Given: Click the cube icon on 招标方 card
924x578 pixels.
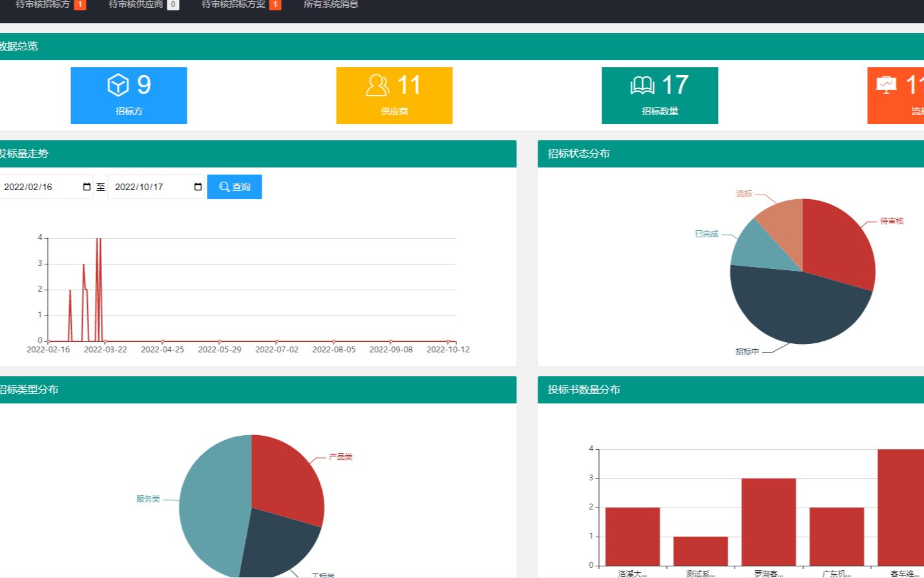Looking at the screenshot, I should (x=118, y=85).
